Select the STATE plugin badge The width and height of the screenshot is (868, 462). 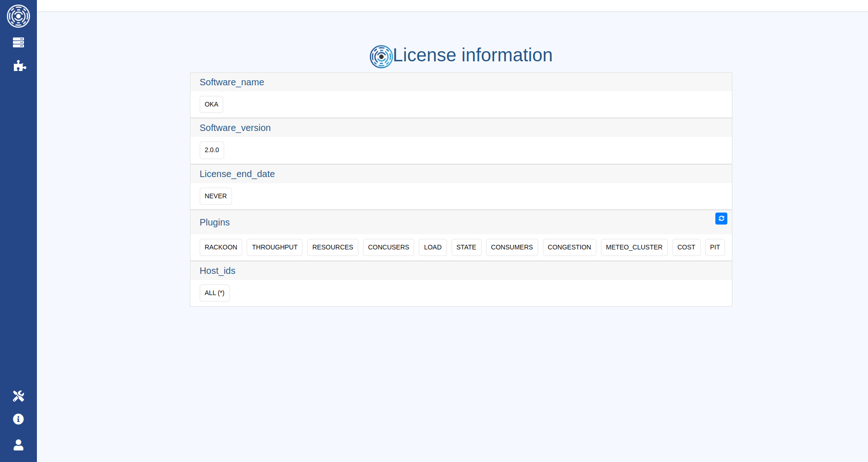point(466,248)
